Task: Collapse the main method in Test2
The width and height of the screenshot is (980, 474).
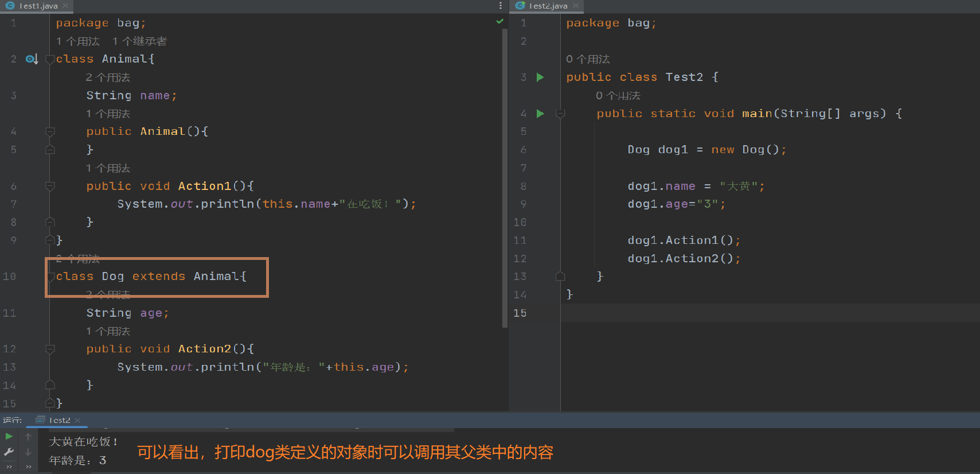Action: click(560, 114)
